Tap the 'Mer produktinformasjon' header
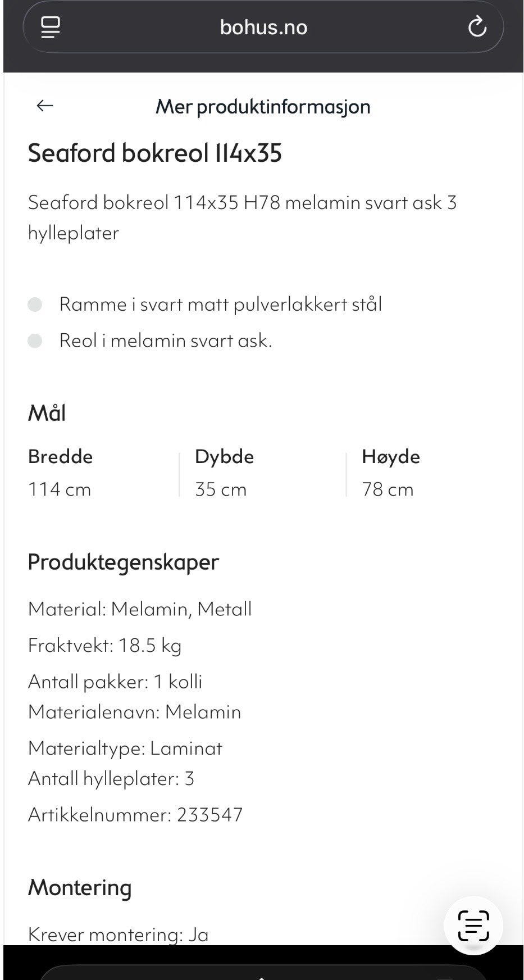The width and height of the screenshot is (524, 980). 262,107
